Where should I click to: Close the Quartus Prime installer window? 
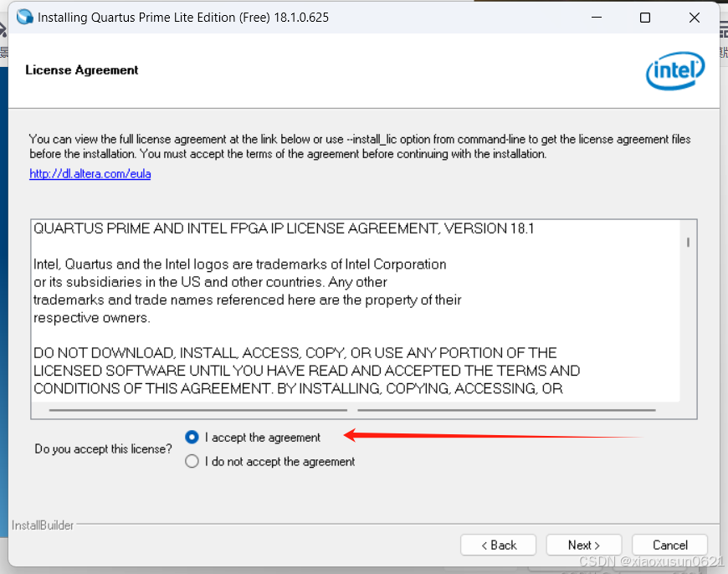(694, 18)
